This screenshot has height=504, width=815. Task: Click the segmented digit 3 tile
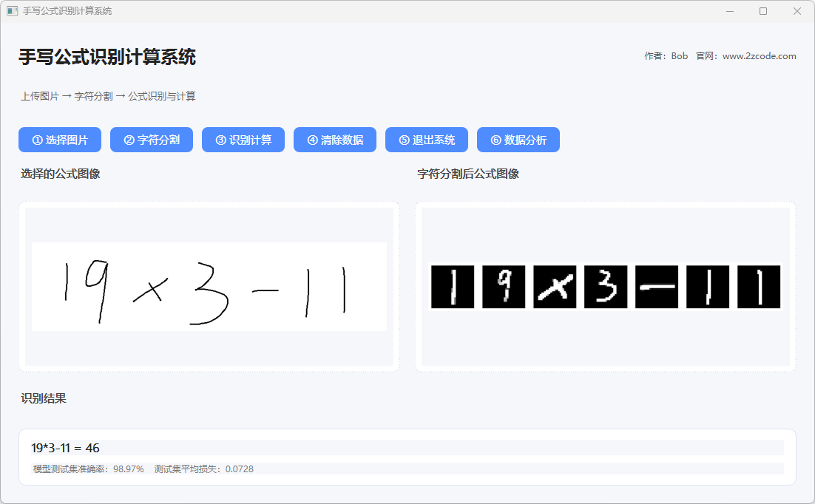606,287
